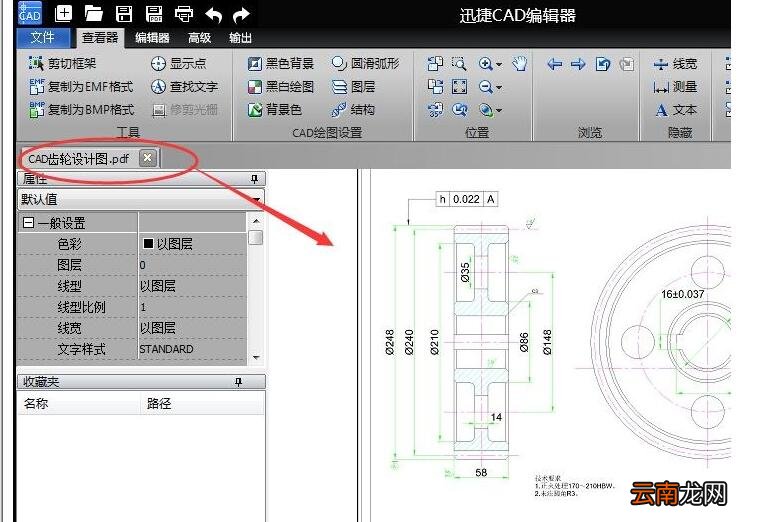Click the 文字样式 value STANDARD
The width and height of the screenshot is (764, 522).
[166, 349]
